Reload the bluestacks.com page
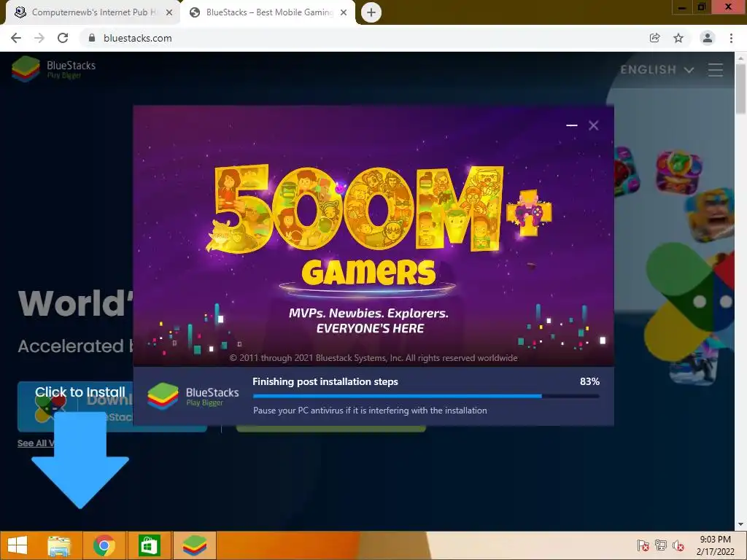 (63, 38)
